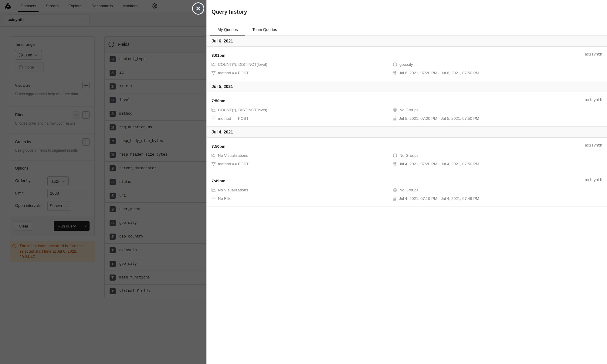Expand the Order by auto dropdown

[58, 181]
